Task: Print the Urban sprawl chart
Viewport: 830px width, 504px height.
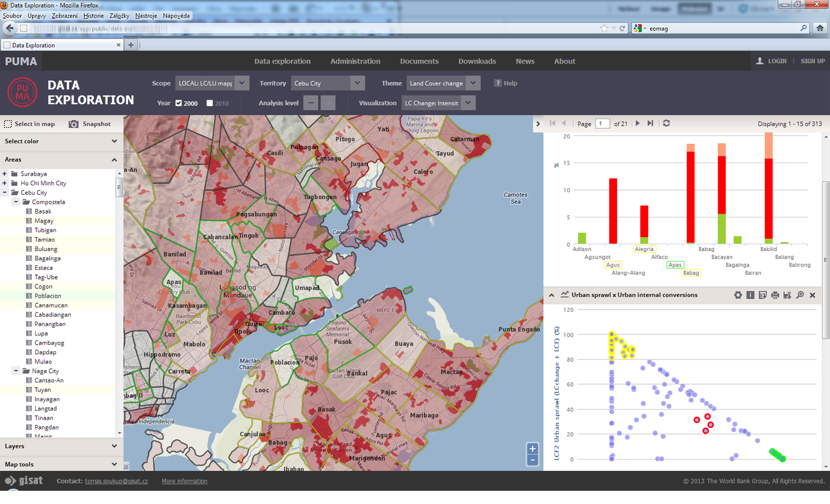Action: pyautogui.click(x=775, y=295)
